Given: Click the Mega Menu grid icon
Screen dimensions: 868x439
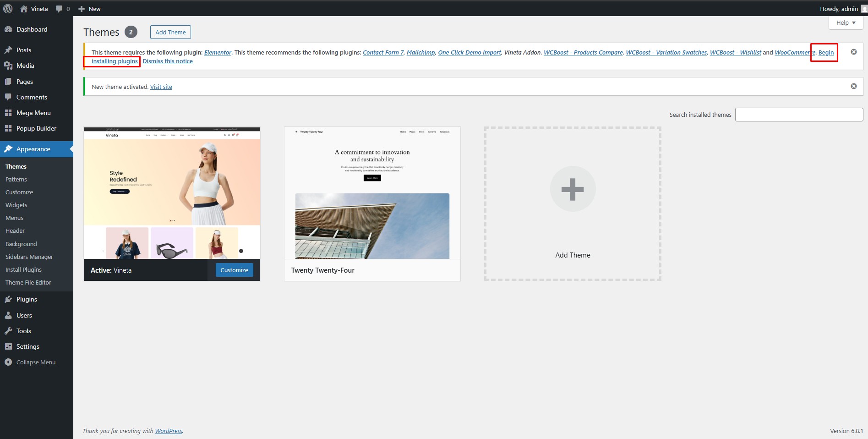Looking at the screenshot, I should point(8,113).
